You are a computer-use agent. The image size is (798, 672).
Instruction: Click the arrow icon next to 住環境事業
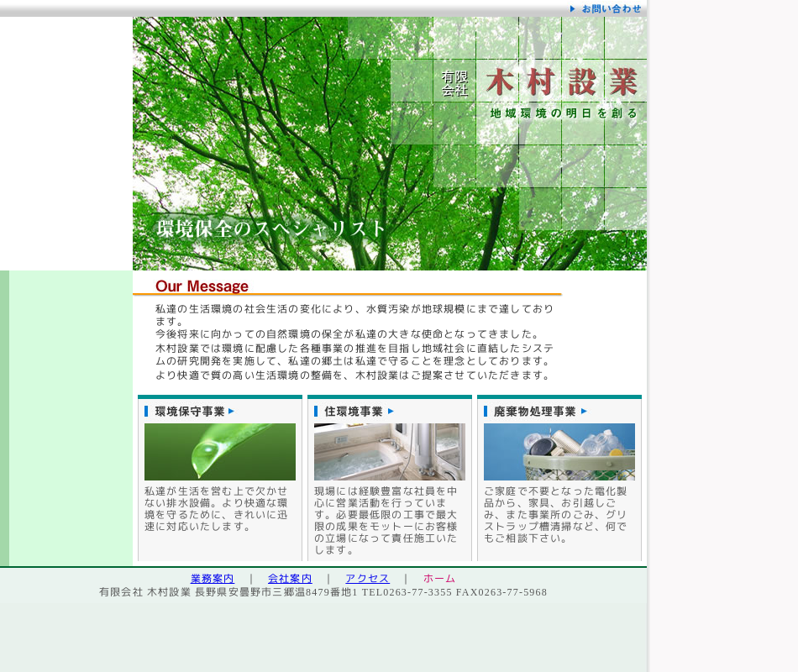coord(391,411)
